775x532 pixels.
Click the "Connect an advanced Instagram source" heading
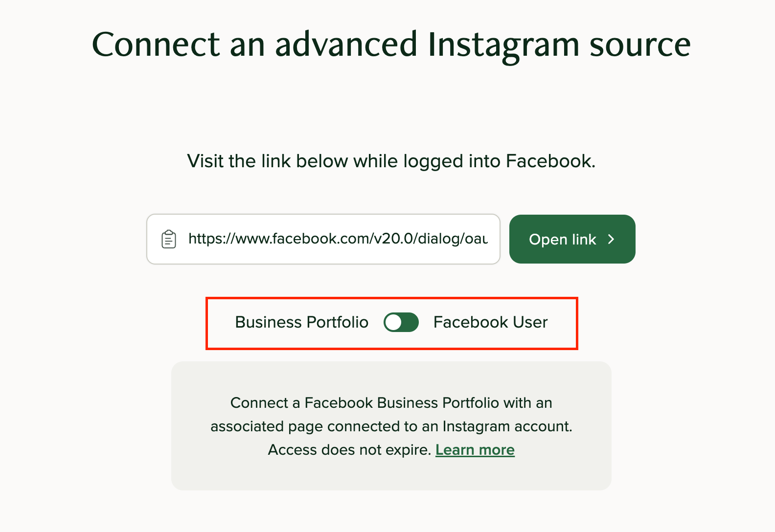click(x=391, y=44)
